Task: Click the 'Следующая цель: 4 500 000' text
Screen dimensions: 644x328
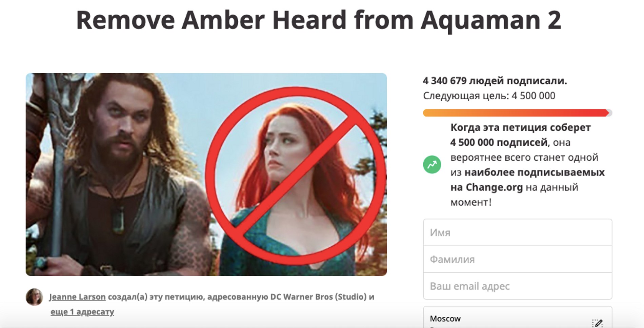Action: (x=489, y=96)
